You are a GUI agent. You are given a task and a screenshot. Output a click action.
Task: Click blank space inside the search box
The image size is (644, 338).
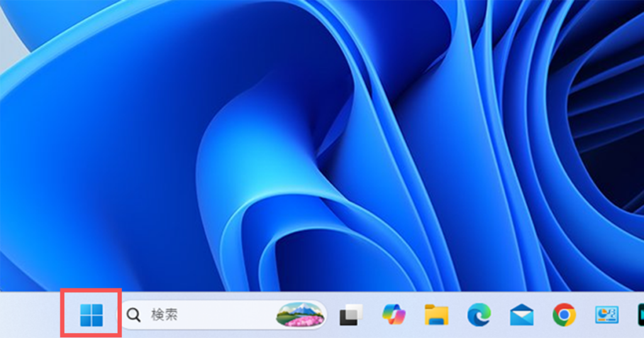coord(233,314)
